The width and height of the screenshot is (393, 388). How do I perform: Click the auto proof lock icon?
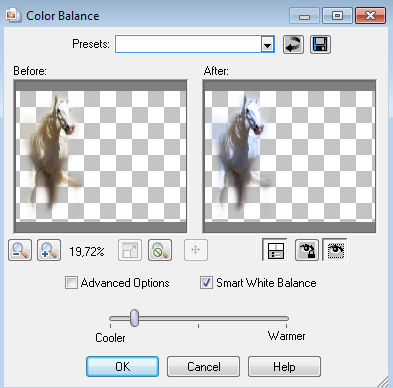(x=307, y=250)
